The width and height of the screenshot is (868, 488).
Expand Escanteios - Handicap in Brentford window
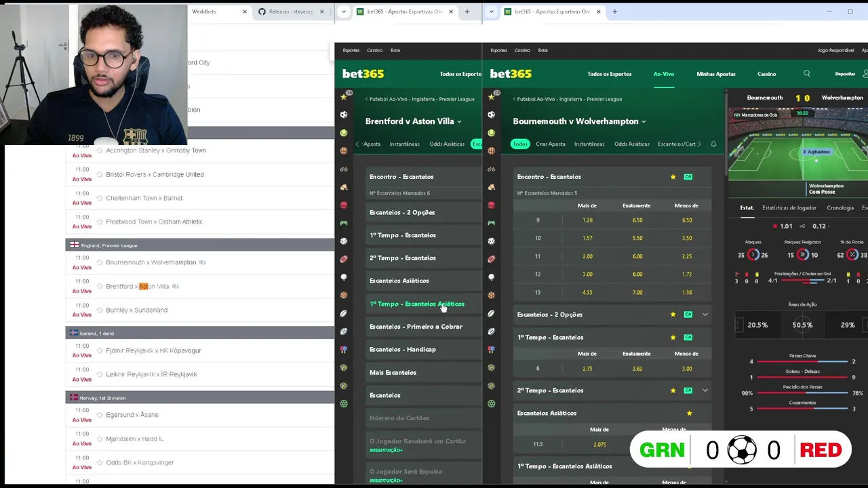pyautogui.click(x=423, y=350)
